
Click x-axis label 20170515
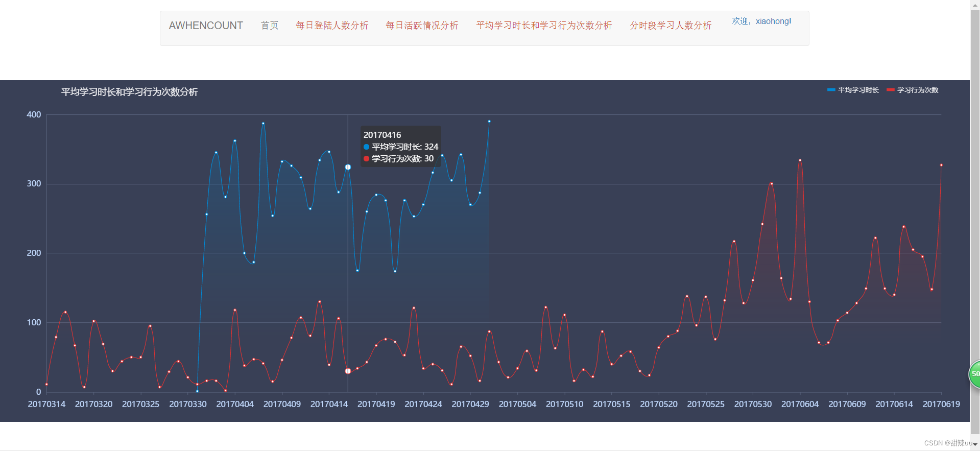(612, 404)
